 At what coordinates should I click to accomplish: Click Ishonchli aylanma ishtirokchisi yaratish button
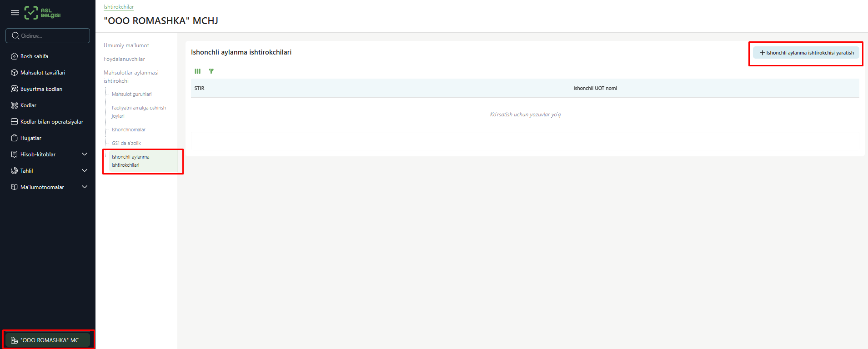coord(806,53)
